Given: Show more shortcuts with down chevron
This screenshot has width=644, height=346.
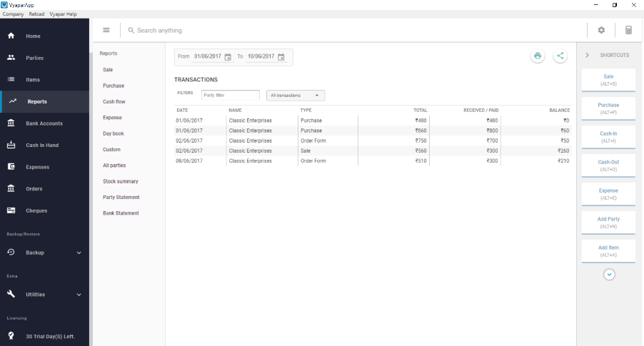Looking at the screenshot, I should pos(609,274).
